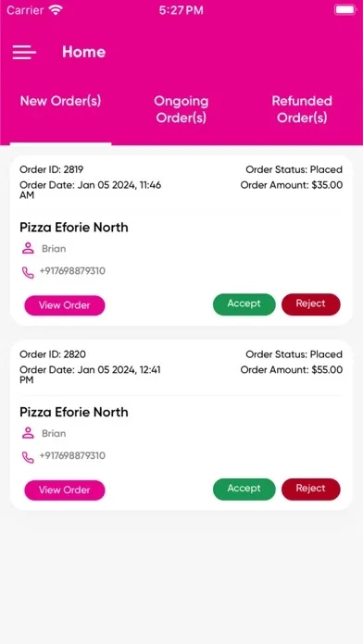
Task: Open the hamburger menu icon
Action: click(x=24, y=52)
